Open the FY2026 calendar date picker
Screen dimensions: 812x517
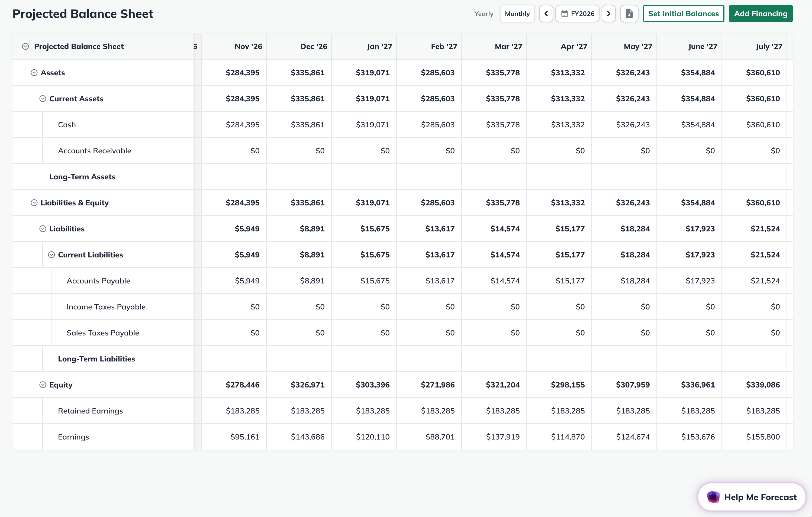tap(577, 14)
